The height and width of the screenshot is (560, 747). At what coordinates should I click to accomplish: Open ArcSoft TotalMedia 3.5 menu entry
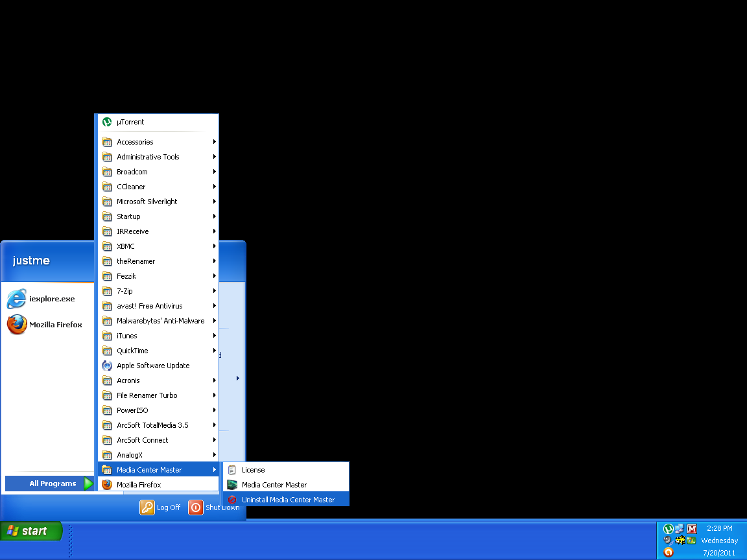click(158, 425)
